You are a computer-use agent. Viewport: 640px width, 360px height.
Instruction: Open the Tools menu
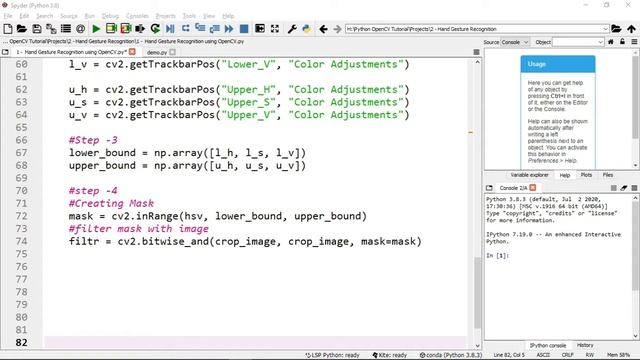coord(189,16)
